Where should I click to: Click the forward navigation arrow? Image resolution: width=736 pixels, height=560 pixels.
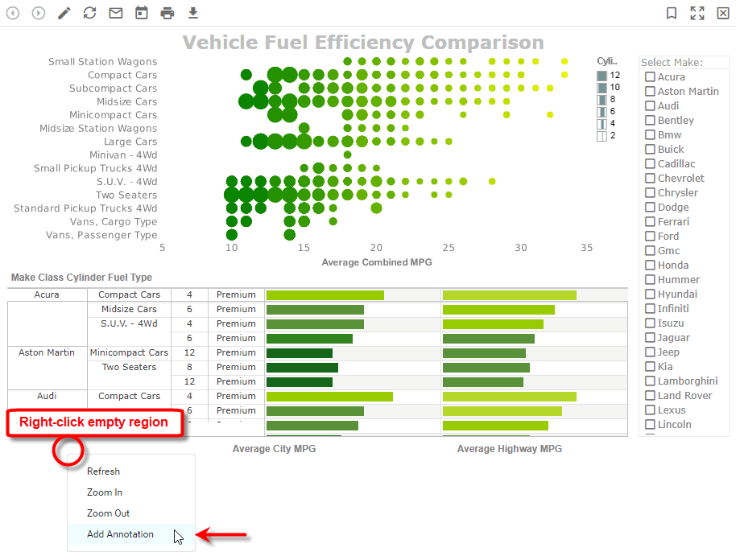click(x=38, y=13)
